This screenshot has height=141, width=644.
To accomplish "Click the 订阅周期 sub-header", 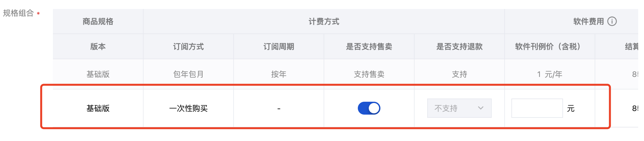I will tap(279, 47).
